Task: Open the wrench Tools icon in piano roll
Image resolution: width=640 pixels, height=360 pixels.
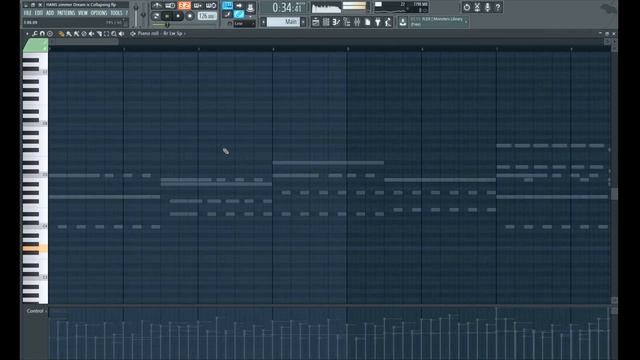Action: click(35, 33)
